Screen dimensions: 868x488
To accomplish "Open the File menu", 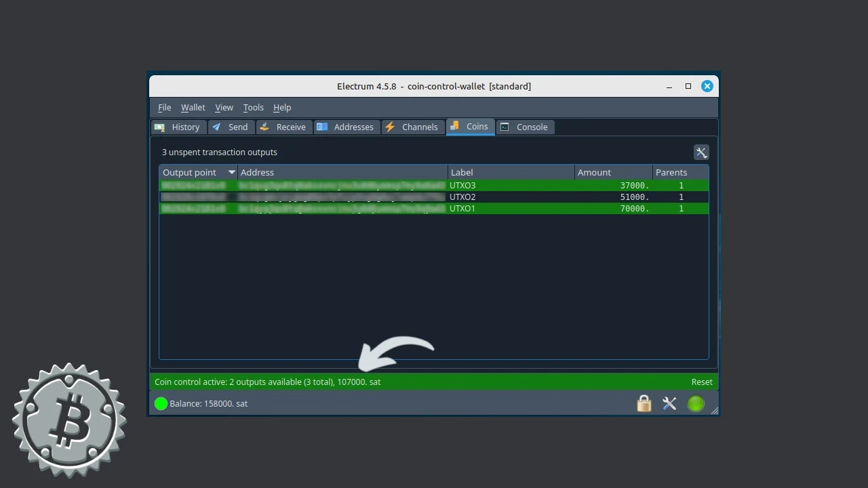I will (x=164, y=107).
